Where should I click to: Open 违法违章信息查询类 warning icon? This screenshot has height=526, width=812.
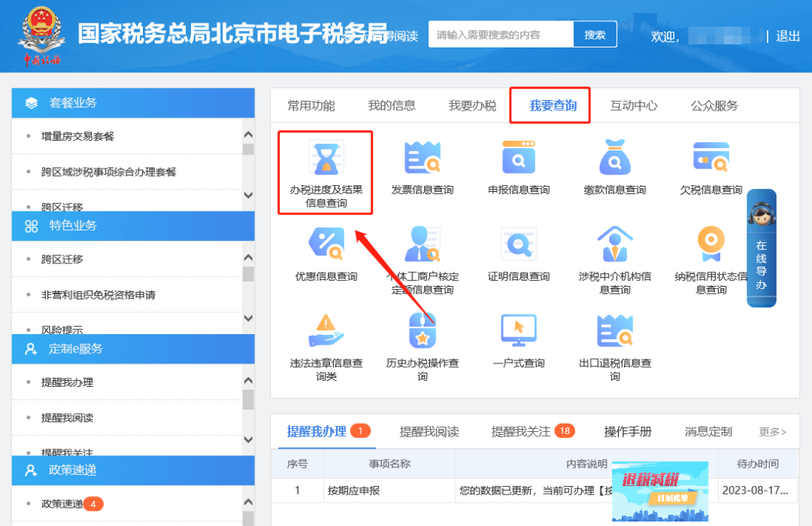point(326,330)
